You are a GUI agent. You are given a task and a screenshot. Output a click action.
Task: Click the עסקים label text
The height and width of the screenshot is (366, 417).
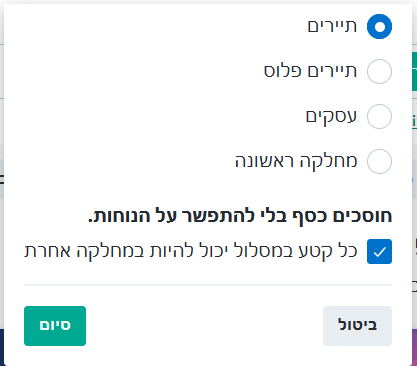(x=331, y=117)
